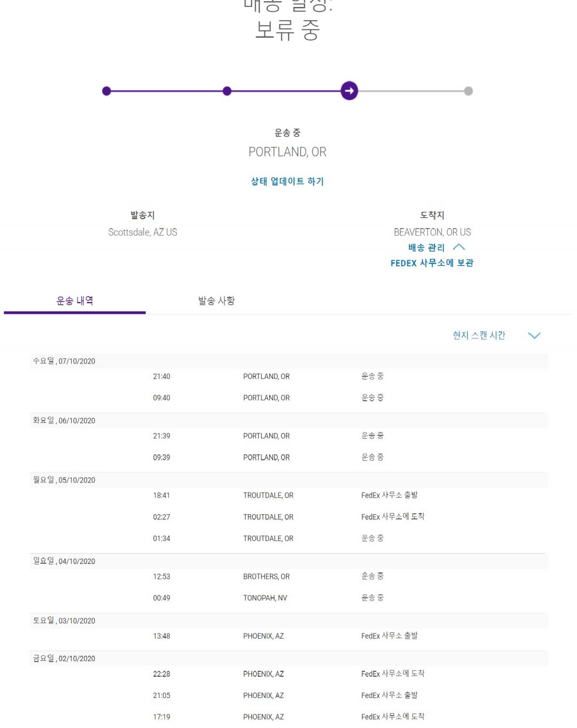Click the 화요일, 06/10/2020 date header
Viewport: 577px width, 728px height.
[x=64, y=421]
